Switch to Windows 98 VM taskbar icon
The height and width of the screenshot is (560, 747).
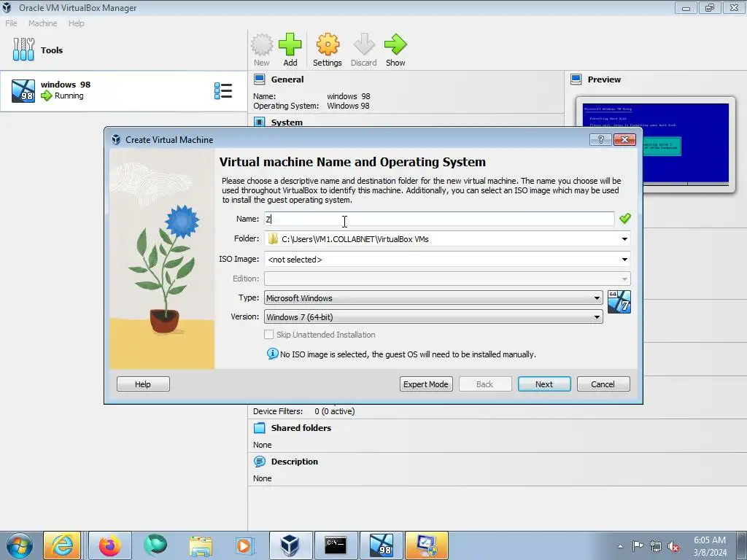pos(382,545)
